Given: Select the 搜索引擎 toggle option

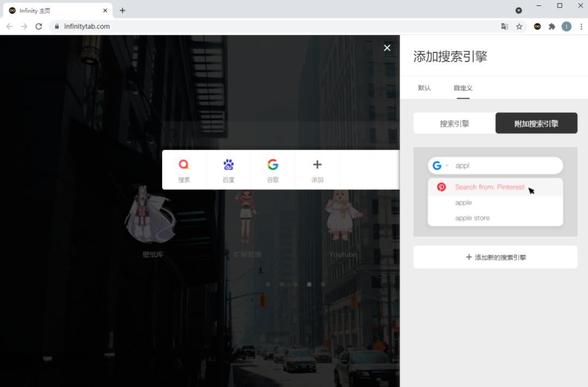Looking at the screenshot, I should (454, 123).
